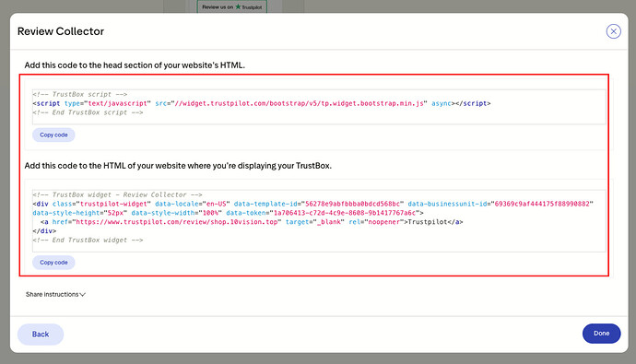Select the closing </div> line
This screenshot has width=636, height=364.
(x=44, y=230)
